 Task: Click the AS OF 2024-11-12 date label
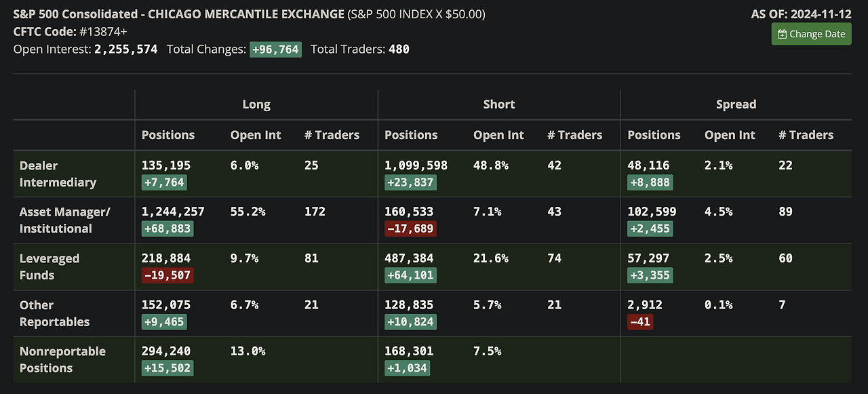coord(801,14)
